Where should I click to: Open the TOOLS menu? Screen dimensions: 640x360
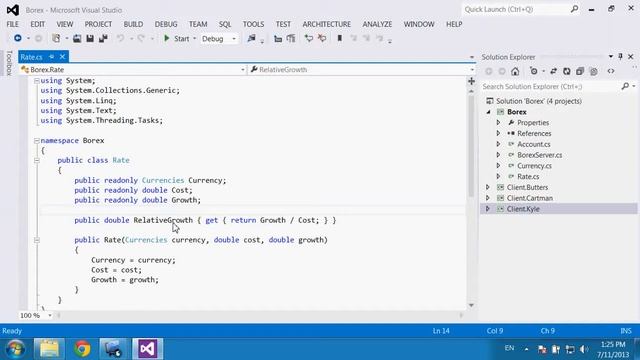tap(253, 24)
